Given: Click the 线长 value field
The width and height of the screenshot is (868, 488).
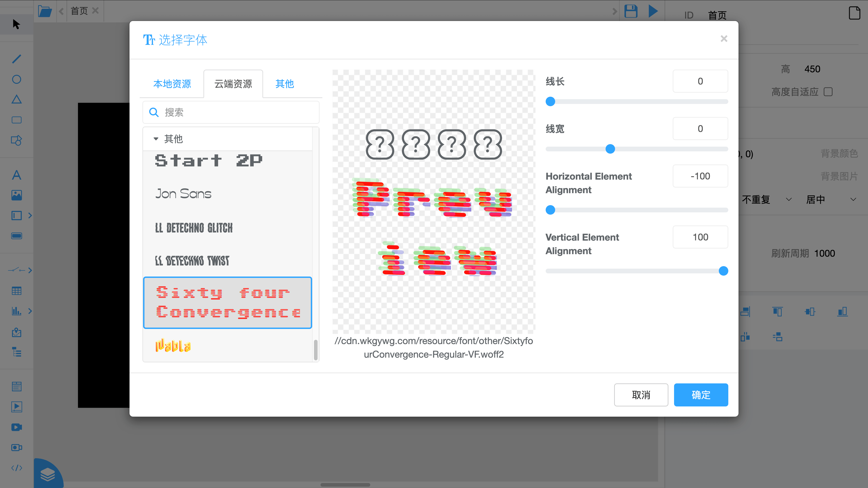Looking at the screenshot, I should (700, 81).
